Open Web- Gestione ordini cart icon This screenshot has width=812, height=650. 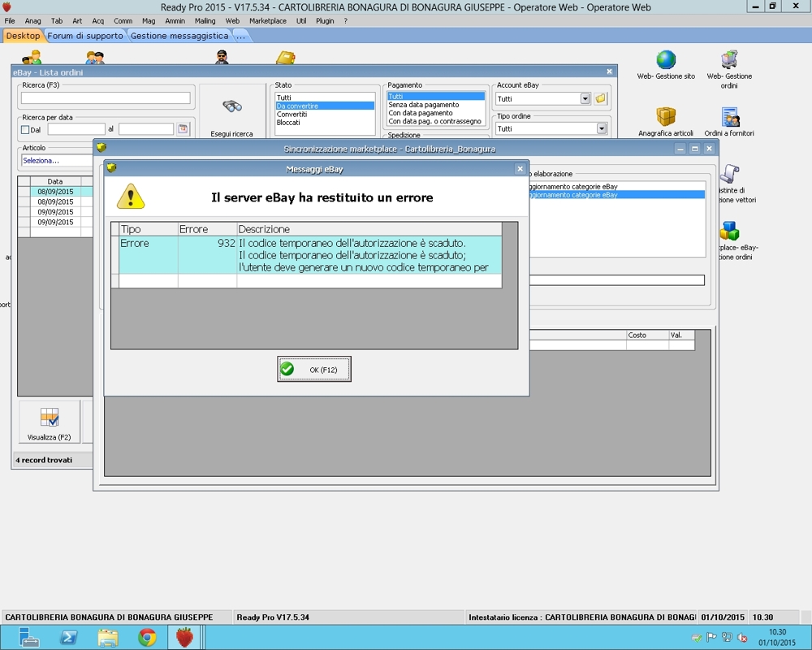coord(729,69)
